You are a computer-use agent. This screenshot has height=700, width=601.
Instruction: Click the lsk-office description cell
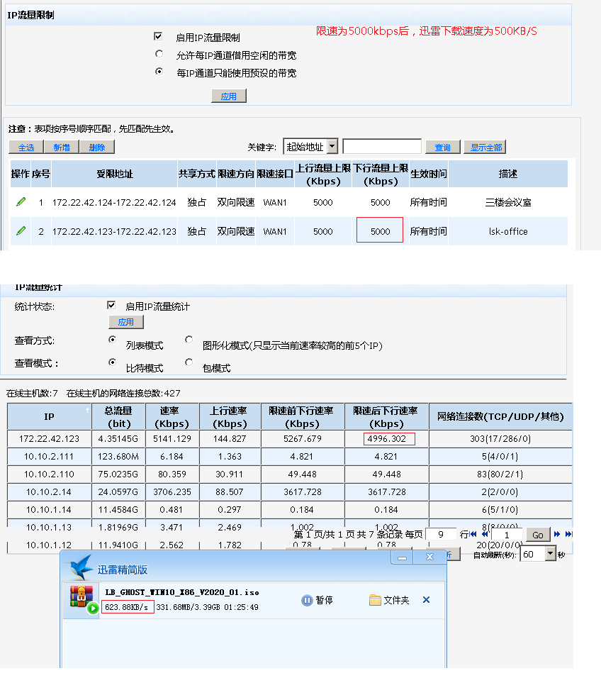(508, 231)
